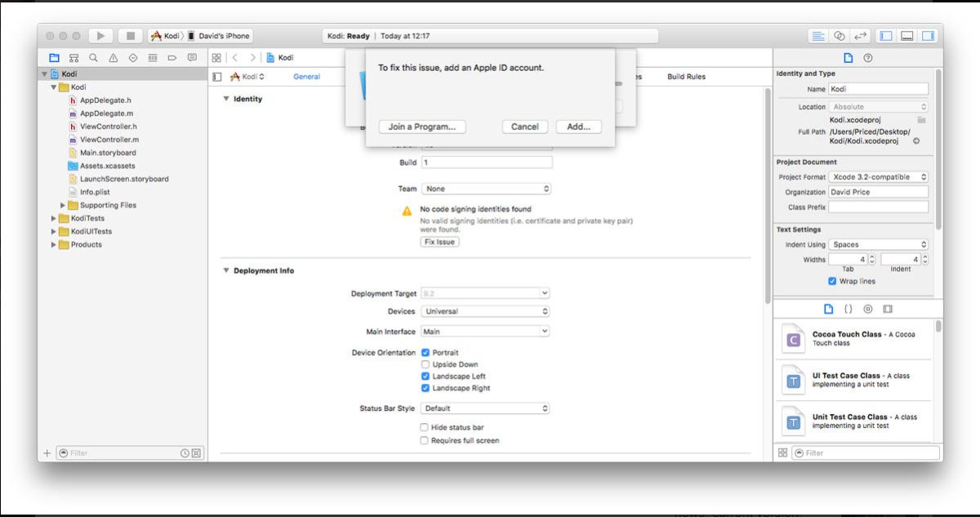Collapse the Identity section triangle
Image resolution: width=980 pixels, height=517 pixels.
coord(226,99)
